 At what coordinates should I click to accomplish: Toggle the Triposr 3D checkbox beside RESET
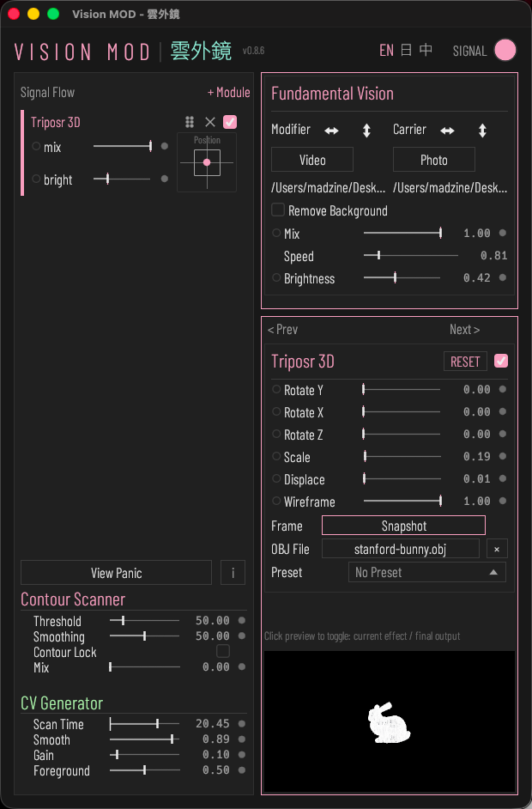[x=501, y=361]
